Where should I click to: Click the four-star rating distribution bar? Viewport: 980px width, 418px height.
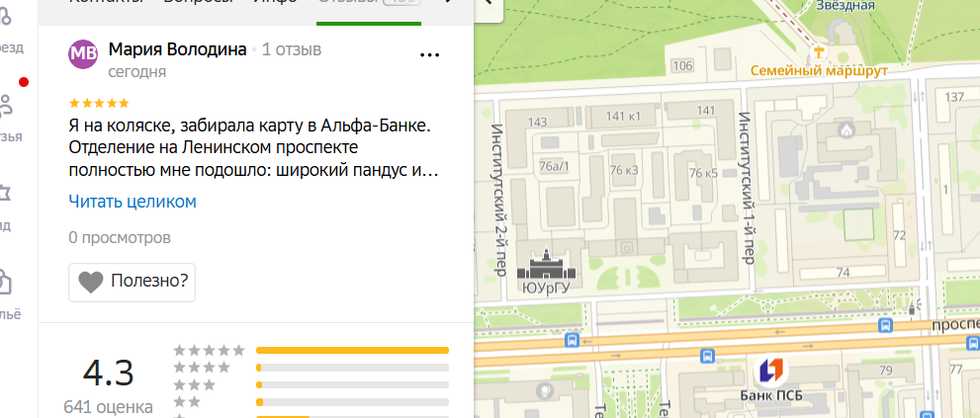pyautogui.click(x=352, y=368)
